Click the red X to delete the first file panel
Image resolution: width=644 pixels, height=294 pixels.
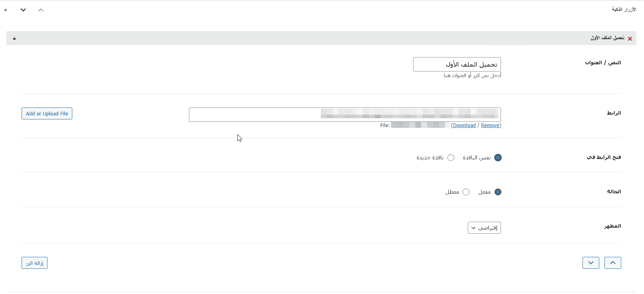[x=630, y=38]
